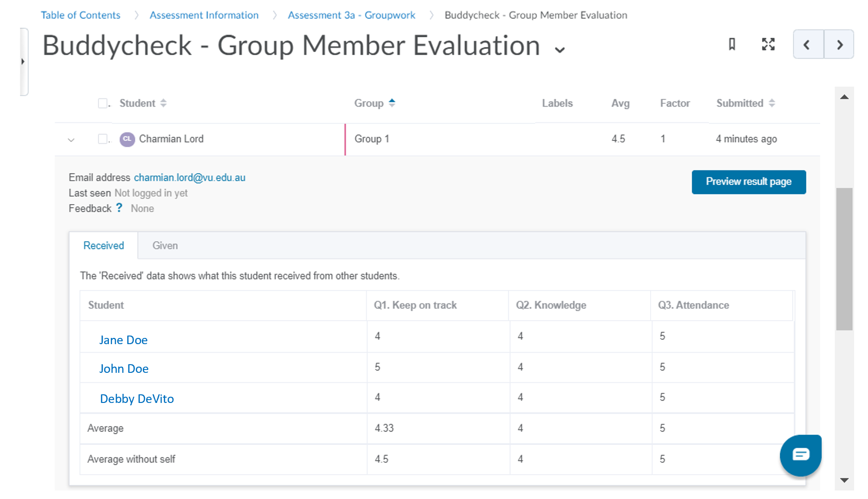
Task: Select the '4 minutes ago' submitted value
Action: pos(746,139)
